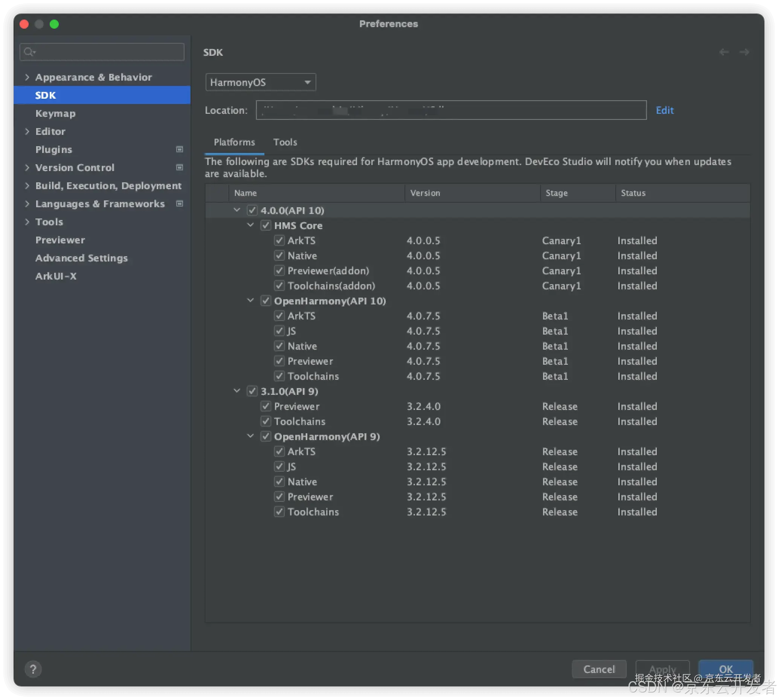Viewport: 778px width, 700px height.
Task: Click the Apply button
Action: point(662,669)
